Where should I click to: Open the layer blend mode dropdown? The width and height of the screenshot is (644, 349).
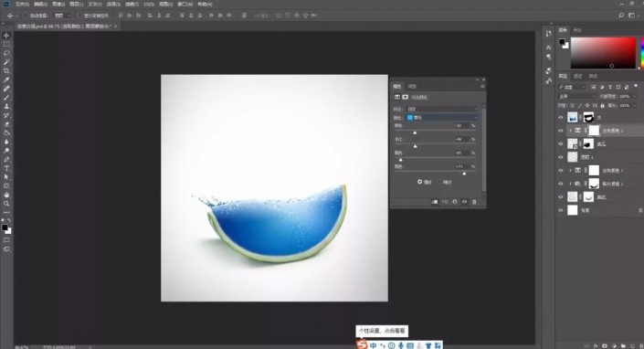(x=576, y=97)
